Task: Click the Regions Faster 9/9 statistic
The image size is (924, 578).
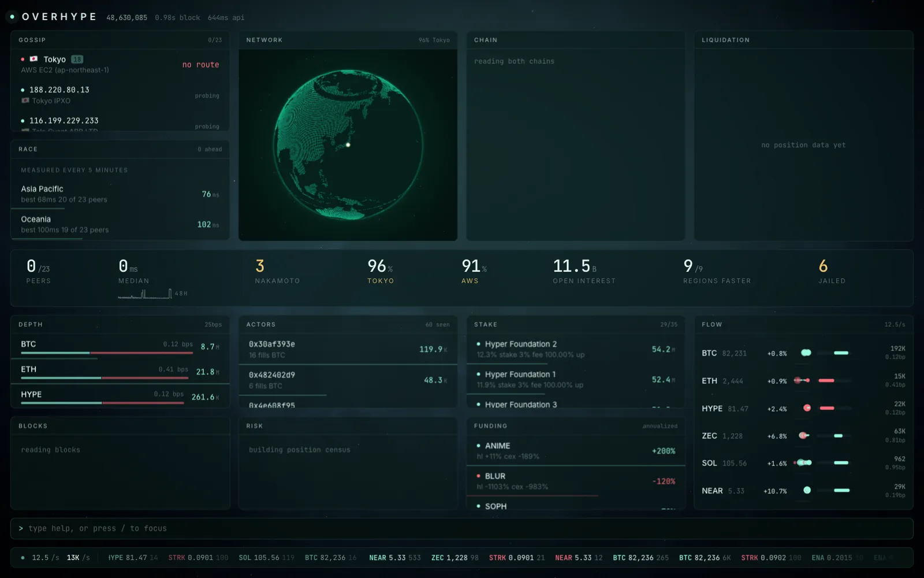Action: point(717,272)
